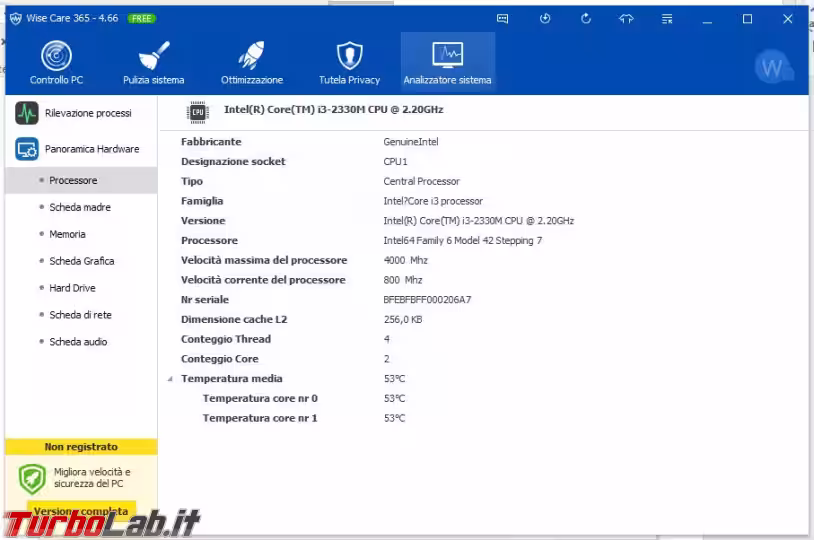The height and width of the screenshot is (540, 814).
Task: Open Ottimizzazione rocket icon
Action: (252, 56)
